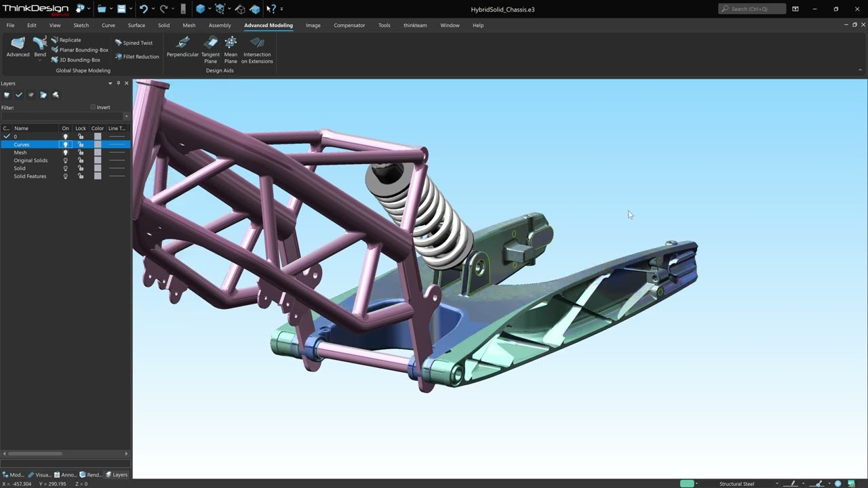Click the new layer icon in Layers panel
This screenshot has width=868, height=488.
[x=7, y=95]
